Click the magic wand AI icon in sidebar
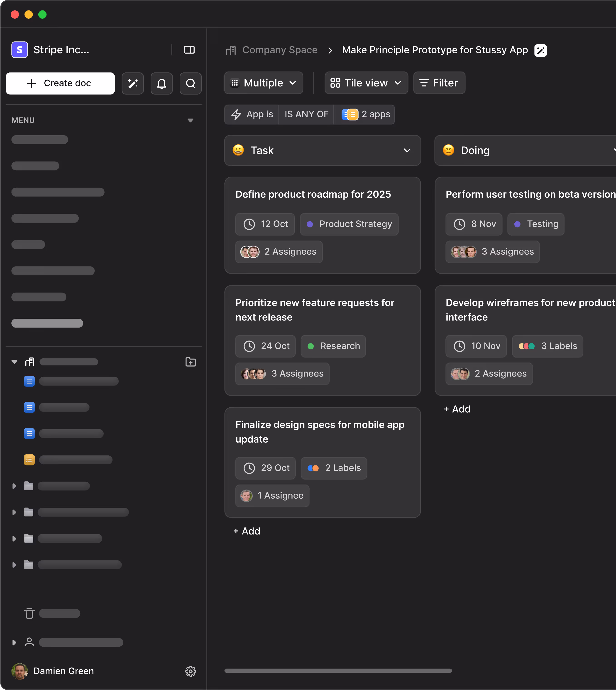Screen dimensions: 616x690 click(x=133, y=83)
